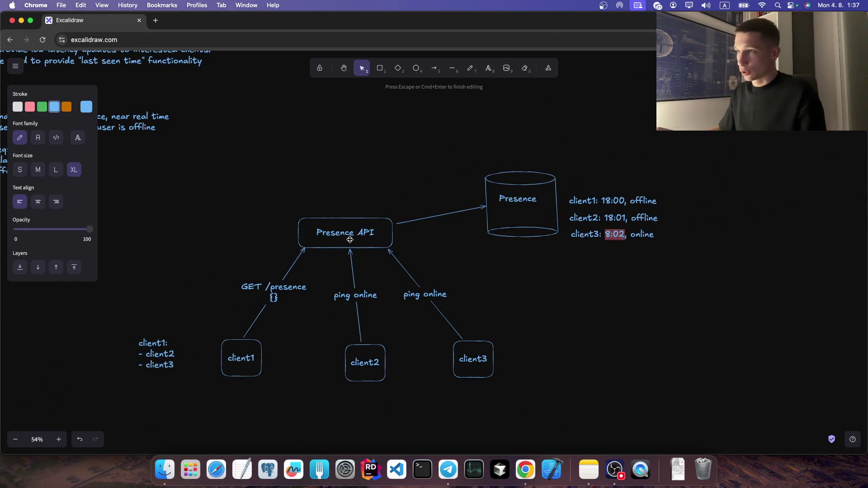Select the Hand panning tool
The width and height of the screenshot is (868, 488).
tap(344, 68)
